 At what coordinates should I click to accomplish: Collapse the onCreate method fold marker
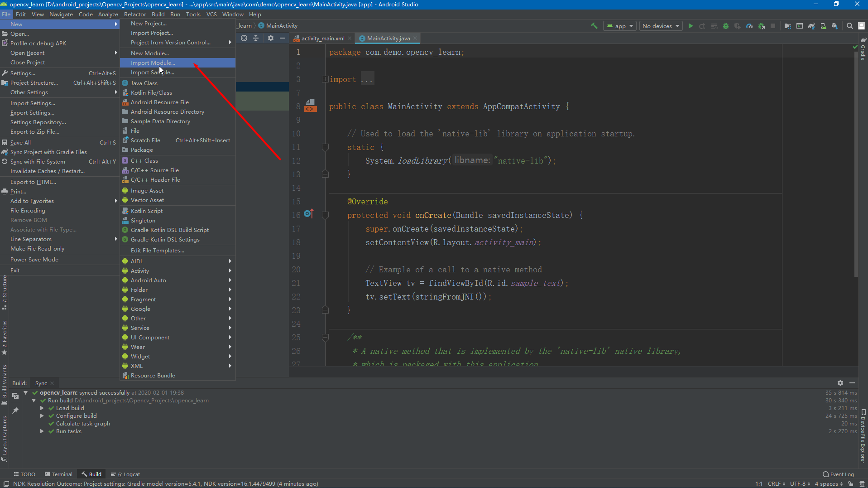pos(325,215)
